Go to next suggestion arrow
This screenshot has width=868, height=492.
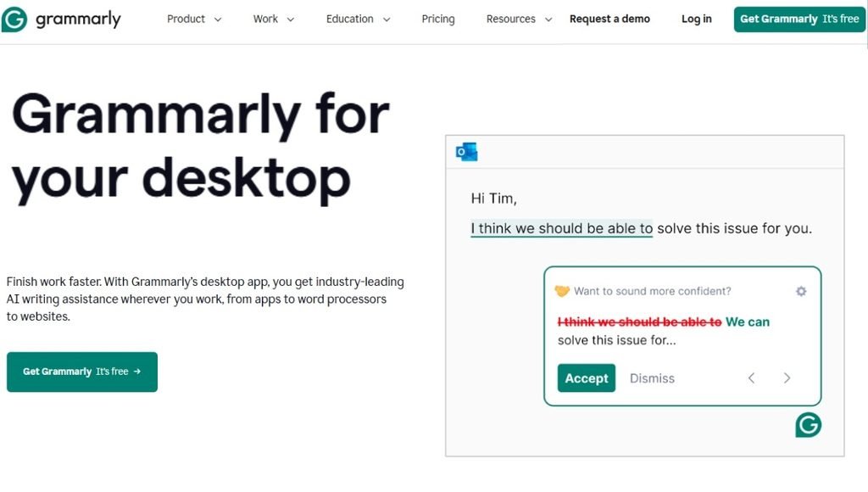787,378
